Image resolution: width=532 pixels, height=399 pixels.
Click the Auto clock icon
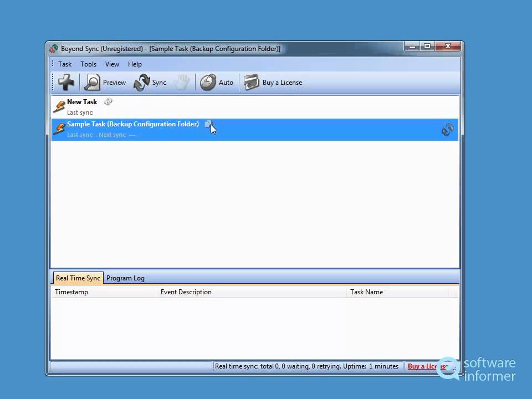click(x=208, y=83)
